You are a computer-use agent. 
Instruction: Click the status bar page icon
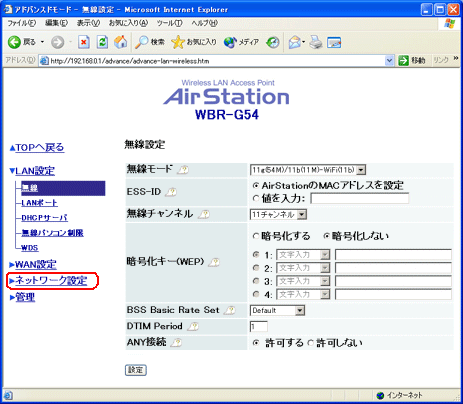[x=8, y=395]
